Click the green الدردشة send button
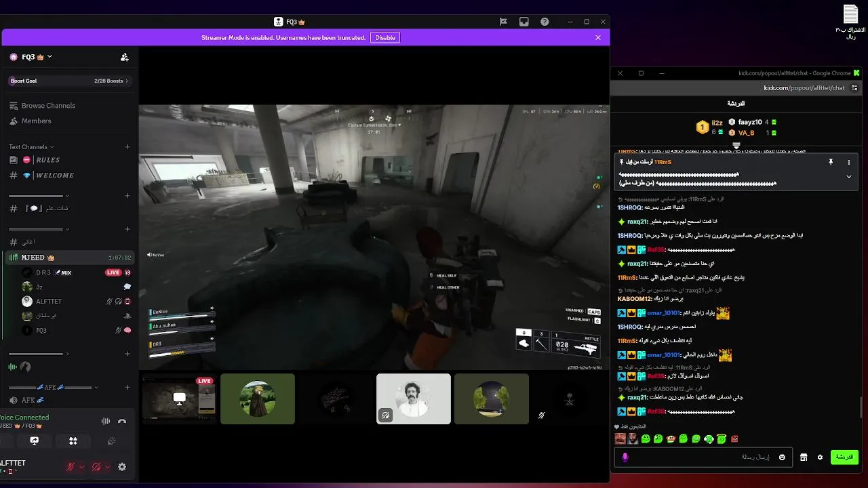868x488 pixels. pyautogui.click(x=844, y=457)
